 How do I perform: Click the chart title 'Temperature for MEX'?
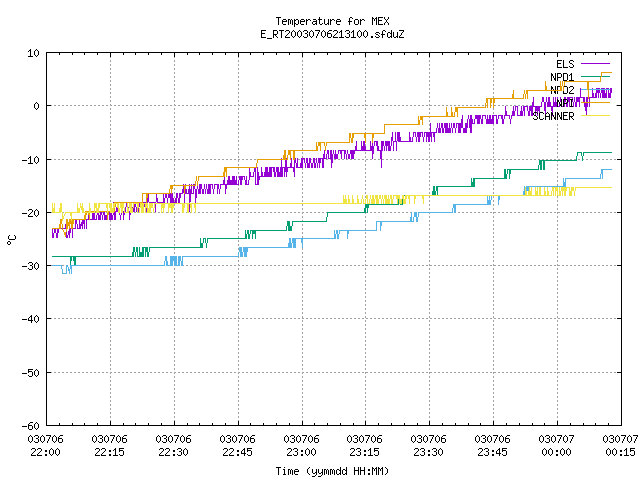point(332,21)
